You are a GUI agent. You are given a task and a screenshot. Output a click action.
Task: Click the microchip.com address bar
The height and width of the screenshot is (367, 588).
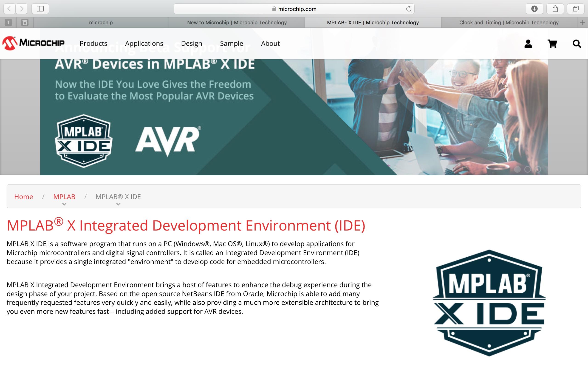click(294, 9)
